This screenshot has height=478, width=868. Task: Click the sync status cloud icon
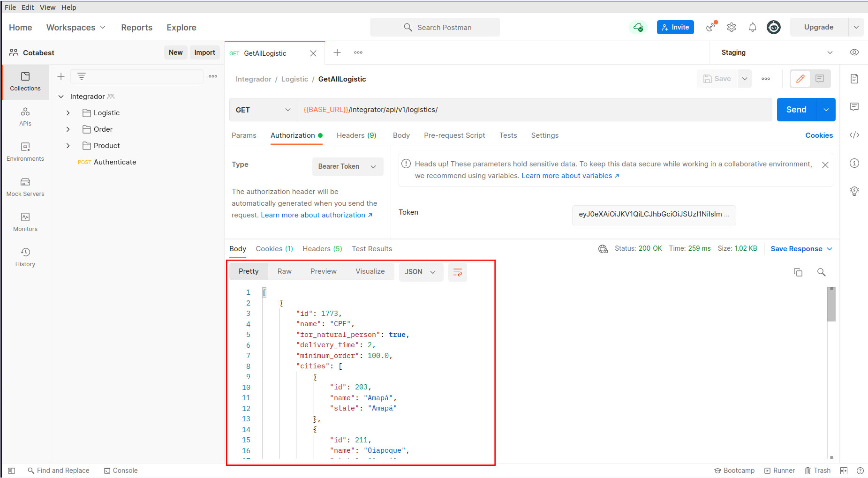pos(638,27)
